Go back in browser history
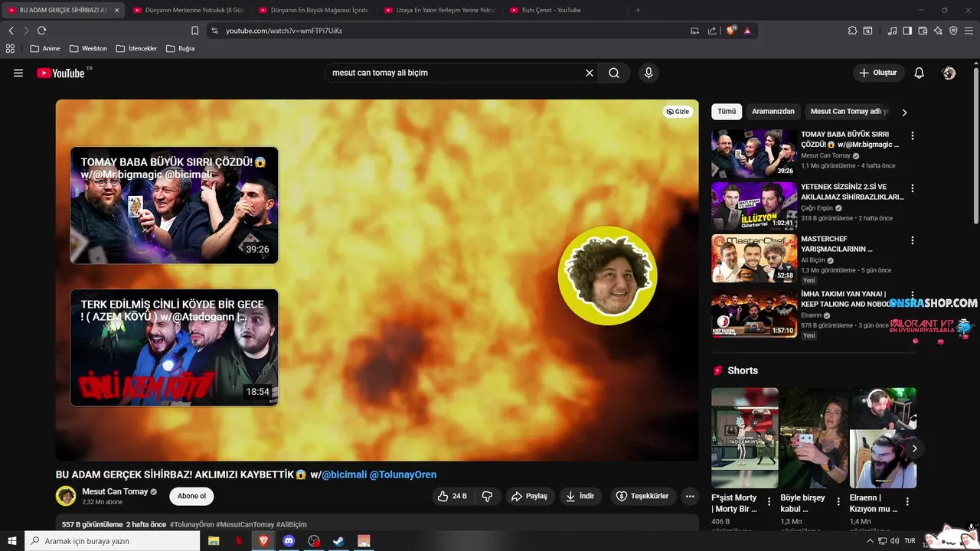This screenshot has height=551, width=980. 11,31
